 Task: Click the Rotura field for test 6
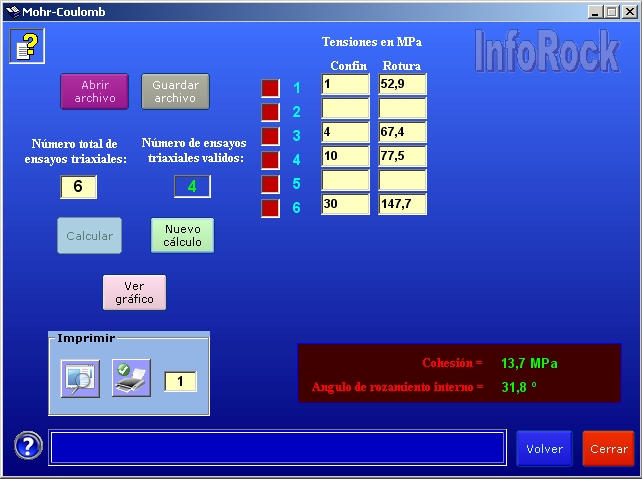(x=402, y=205)
